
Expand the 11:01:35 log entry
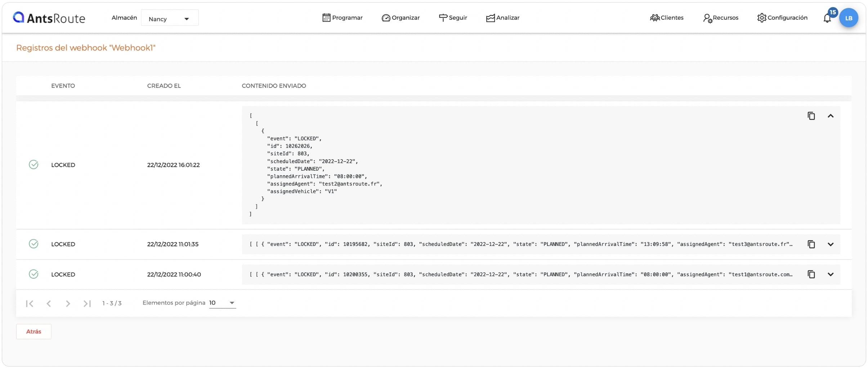(831, 244)
